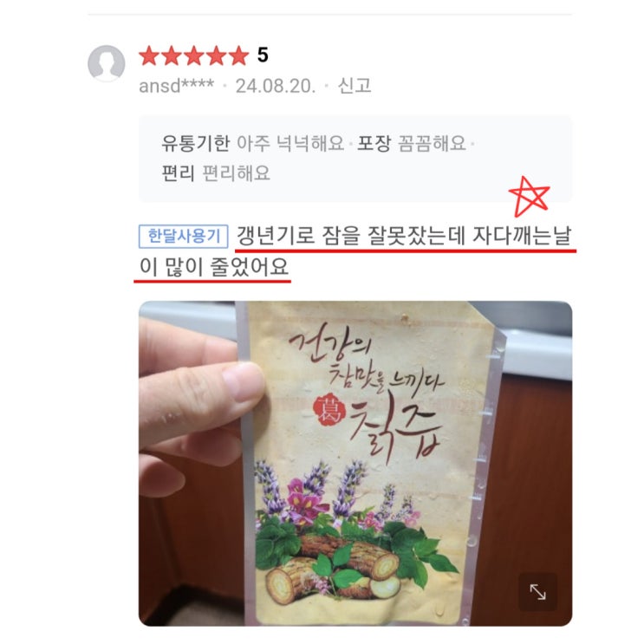
Task: Click the third red rating star
Action: click(x=194, y=55)
